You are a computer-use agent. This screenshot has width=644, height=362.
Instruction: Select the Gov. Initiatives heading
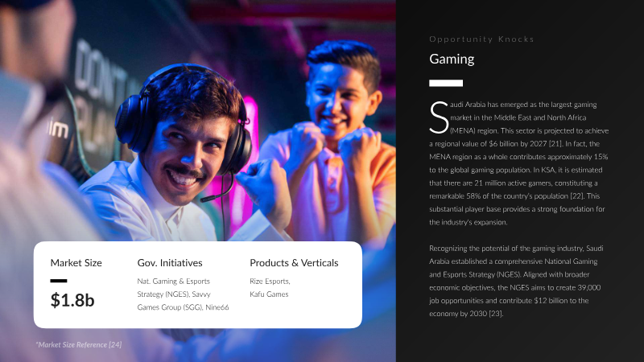point(170,263)
